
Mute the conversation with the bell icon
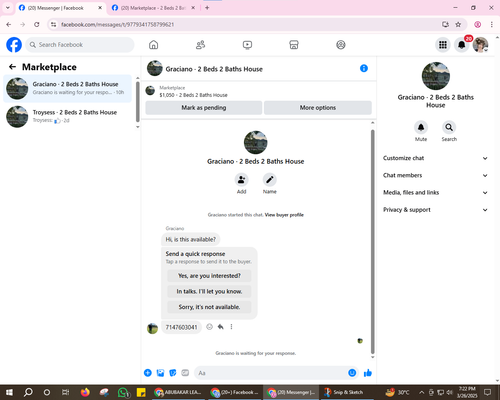click(421, 127)
